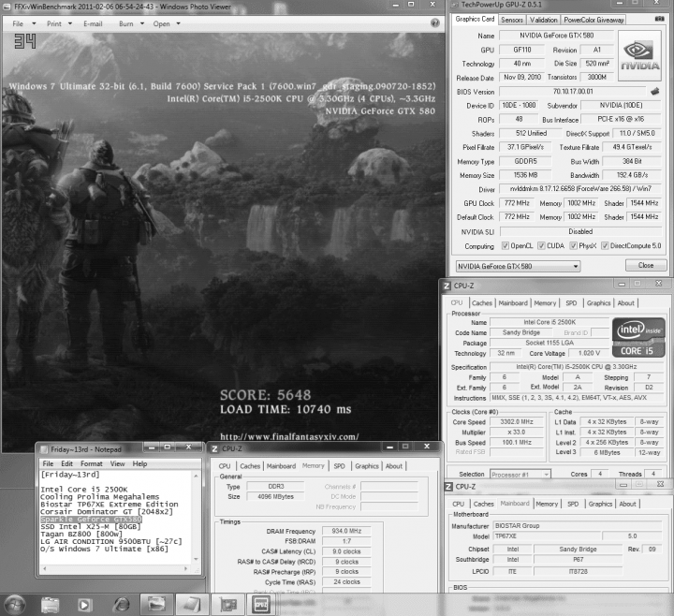The image size is (674, 616).
Task: Open Notepad Edit menu
Action: coord(66,463)
